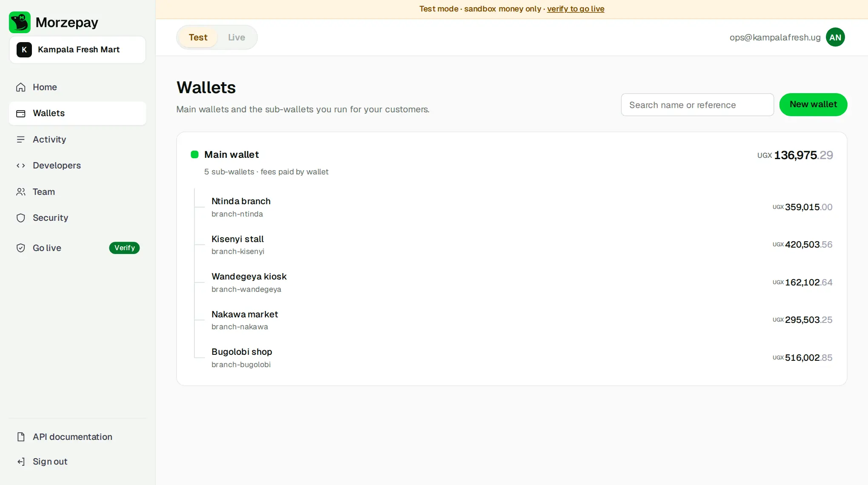This screenshot has width=868, height=485.
Task: Click the API documentation file icon
Action: [x=21, y=437]
